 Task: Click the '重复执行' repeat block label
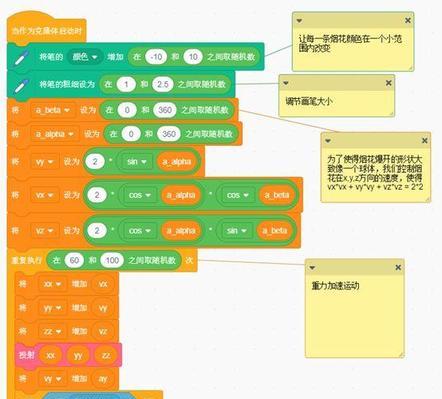[x=27, y=260]
